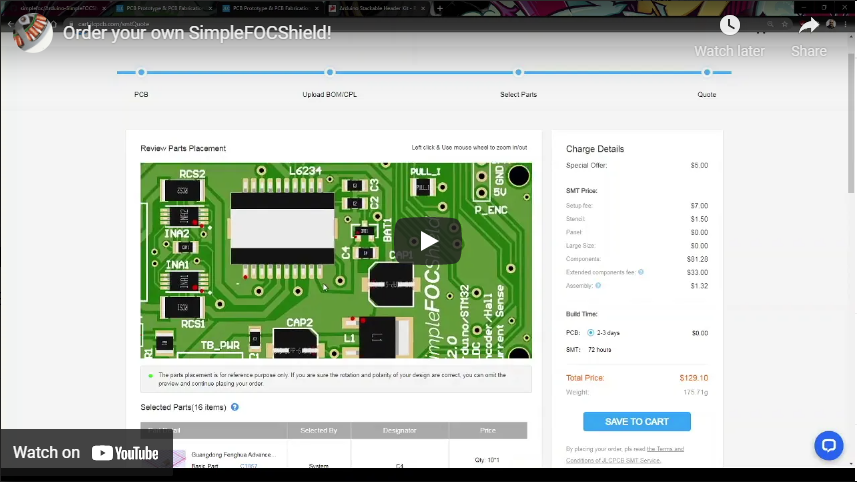Switch to the simplefoc Arduino-SimpleFOC browser tab
The image size is (857, 482).
pos(58,8)
